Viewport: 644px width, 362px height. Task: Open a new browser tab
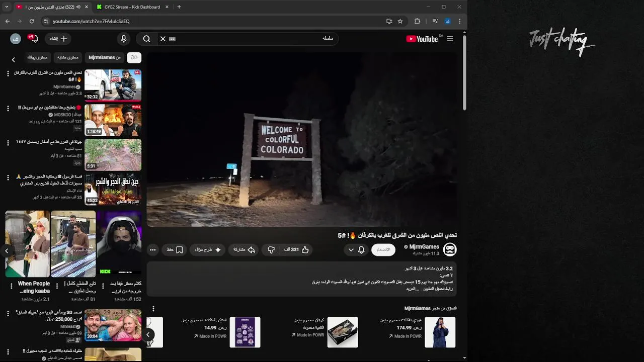pos(179,7)
